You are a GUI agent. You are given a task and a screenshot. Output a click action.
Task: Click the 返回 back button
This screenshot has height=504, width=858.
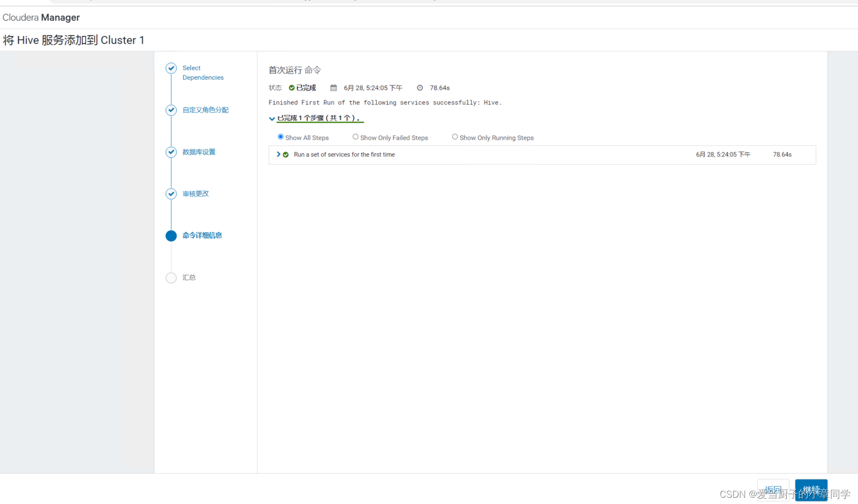(773, 490)
